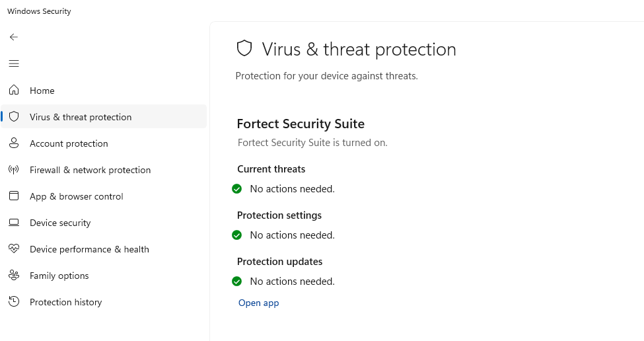
Task: Click the Firewall antenna signal icon
Action: (14, 169)
